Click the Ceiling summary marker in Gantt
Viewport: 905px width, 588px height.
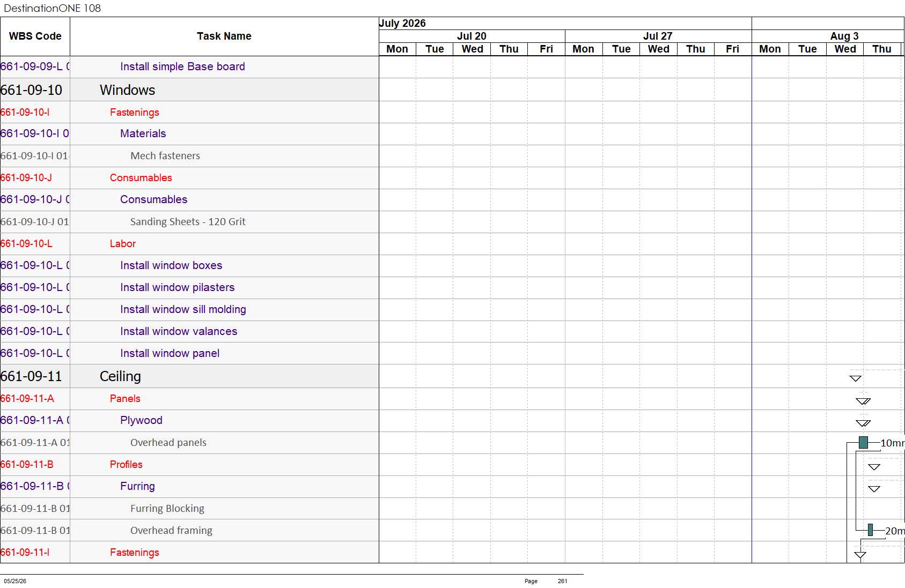click(855, 378)
